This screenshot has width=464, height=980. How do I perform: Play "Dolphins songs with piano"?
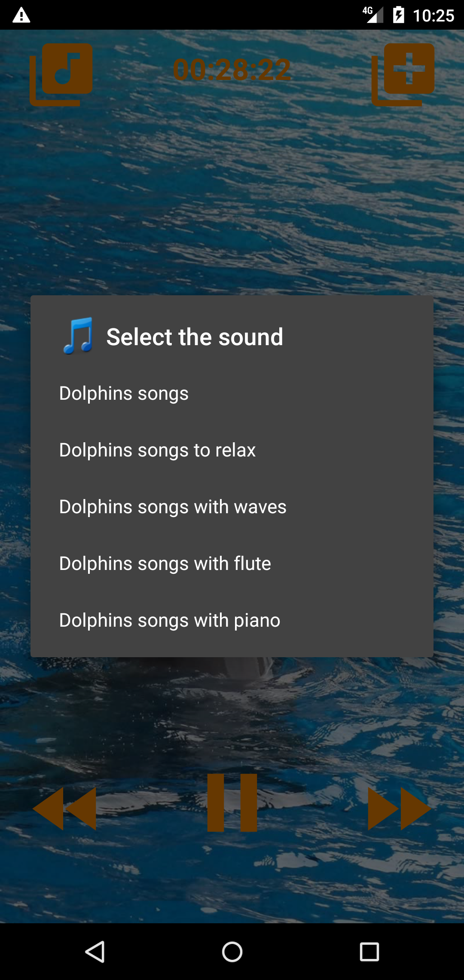[170, 620]
